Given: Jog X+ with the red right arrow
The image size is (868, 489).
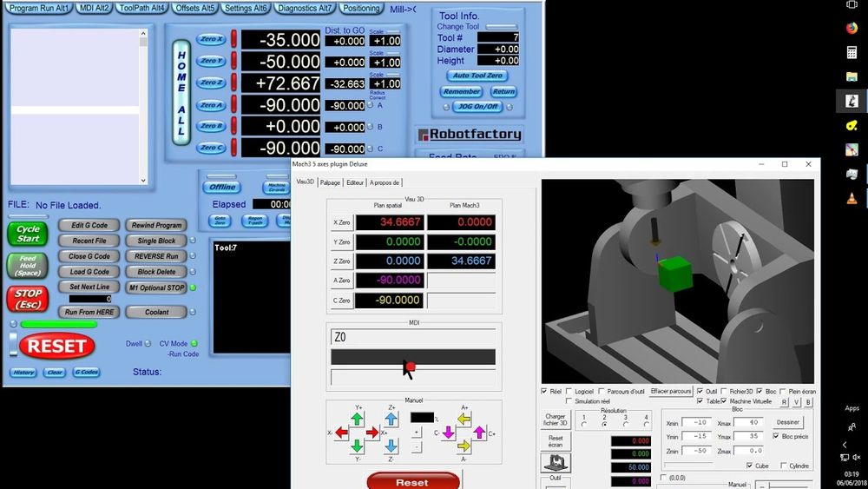Looking at the screenshot, I should (372, 433).
